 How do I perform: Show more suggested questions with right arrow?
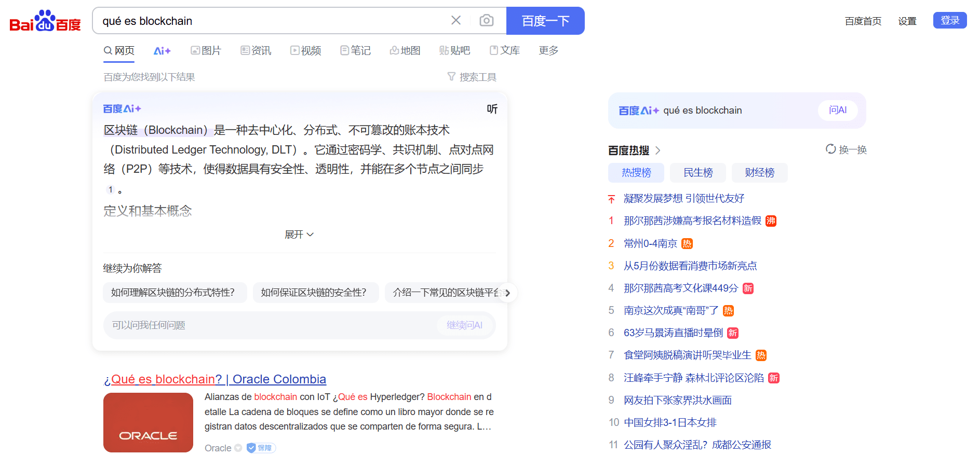[508, 293]
